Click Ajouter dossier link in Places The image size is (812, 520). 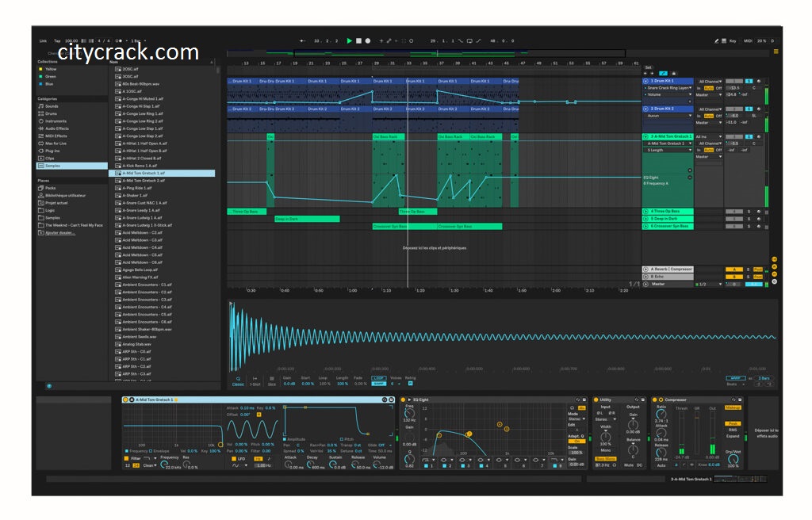(60, 232)
